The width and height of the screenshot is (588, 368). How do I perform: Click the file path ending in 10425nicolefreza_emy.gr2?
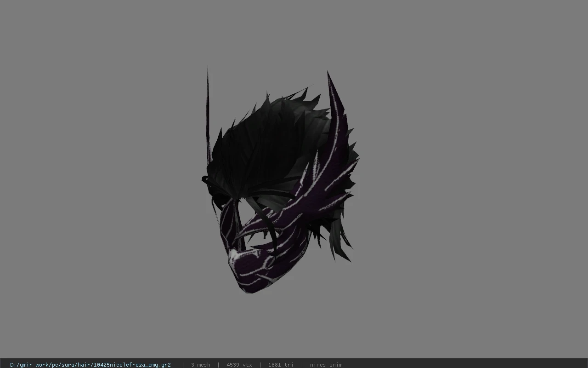tap(90, 365)
